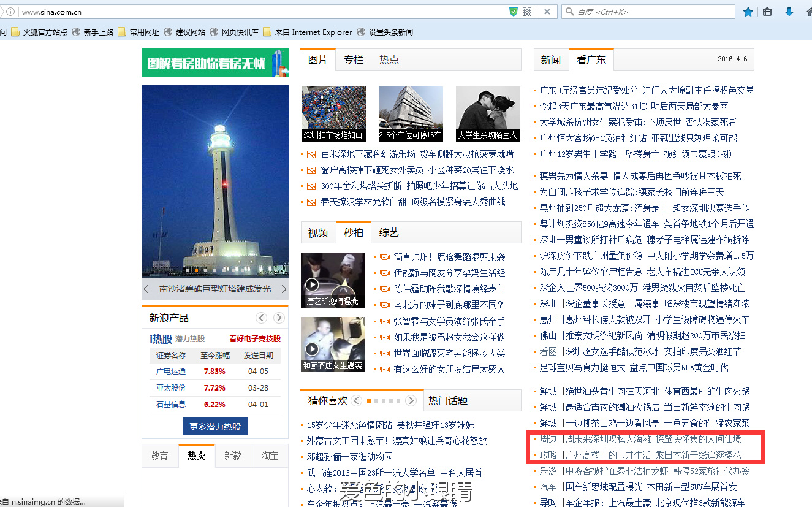Select the 热卖 tab

click(197, 456)
